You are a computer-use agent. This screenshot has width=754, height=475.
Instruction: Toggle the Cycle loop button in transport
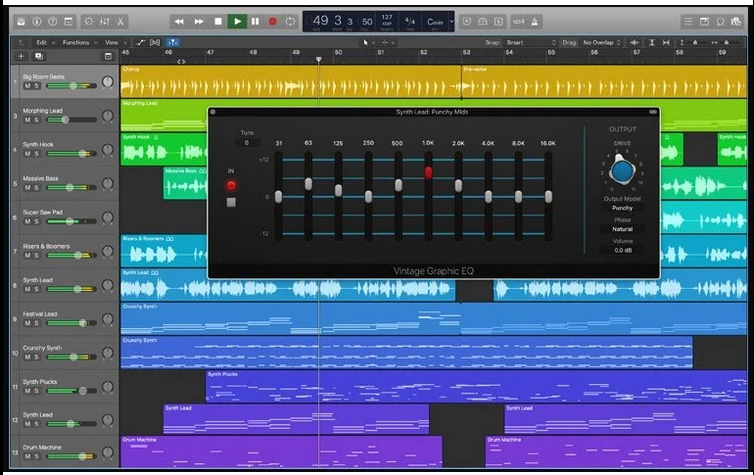[x=290, y=20]
